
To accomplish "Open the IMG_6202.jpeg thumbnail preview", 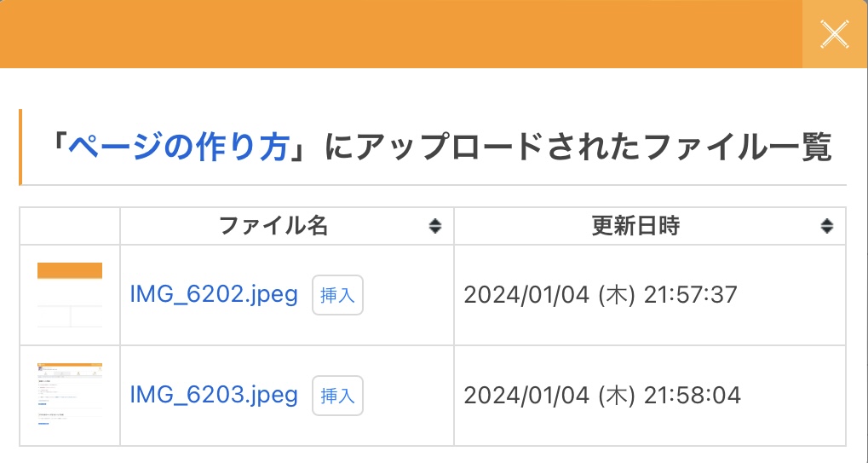I will click(70, 295).
